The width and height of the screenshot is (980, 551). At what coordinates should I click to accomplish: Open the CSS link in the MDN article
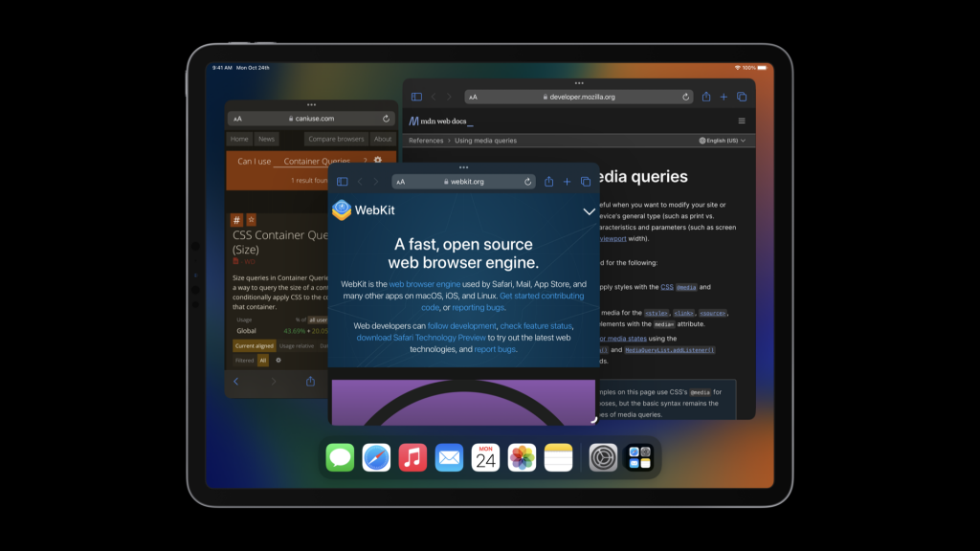click(667, 287)
